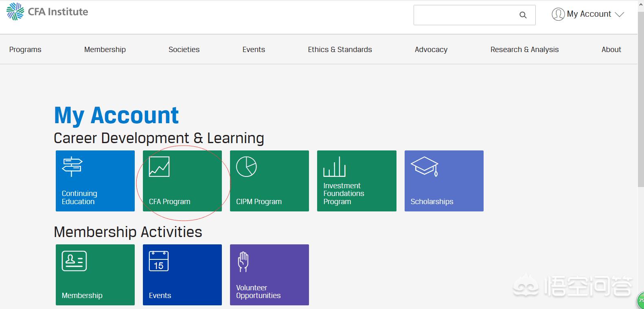Open the Ethics & Standards menu
The height and width of the screenshot is (309, 644).
pyautogui.click(x=340, y=50)
